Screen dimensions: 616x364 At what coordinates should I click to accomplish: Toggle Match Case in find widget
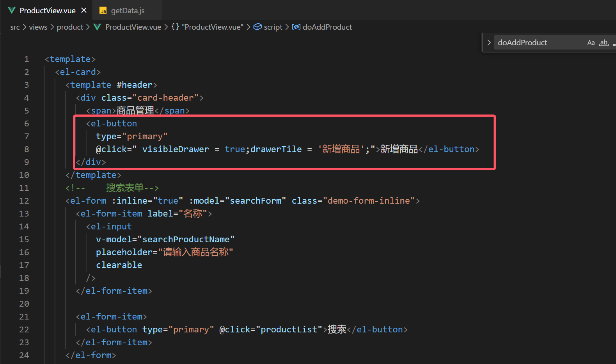tap(591, 43)
